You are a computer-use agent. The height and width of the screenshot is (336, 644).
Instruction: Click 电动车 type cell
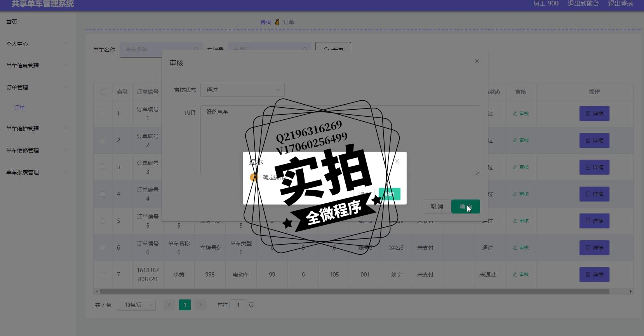tap(241, 275)
